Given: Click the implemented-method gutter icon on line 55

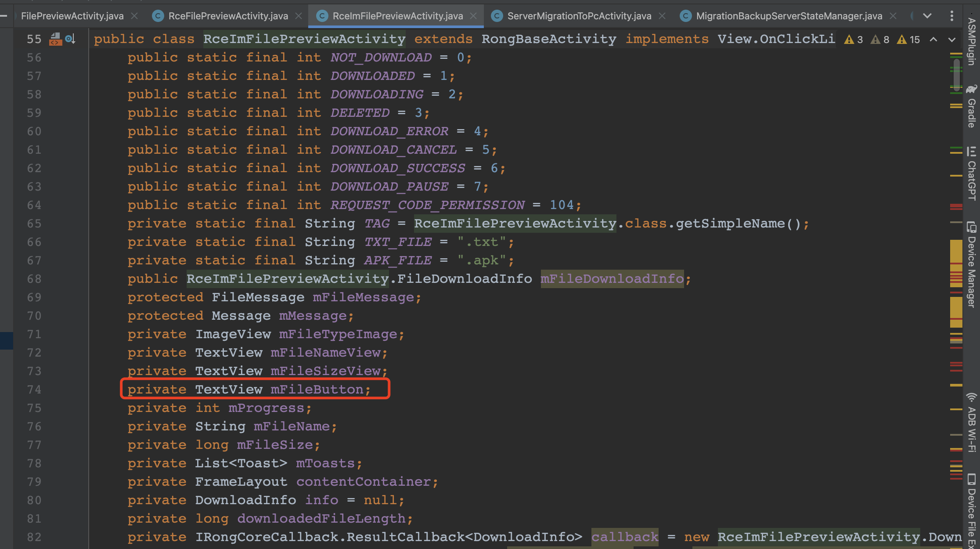Looking at the screenshot, I should click(70, 39).
